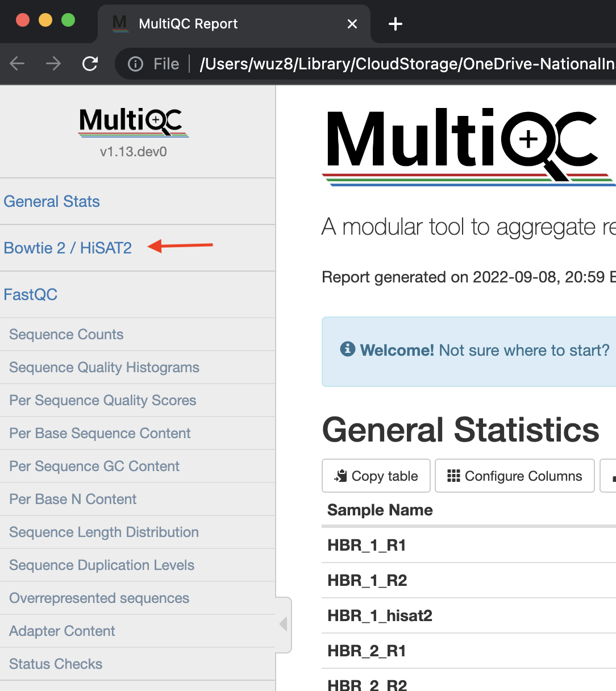
Task: Close the MultiQC Report tab
Action: 352,24
